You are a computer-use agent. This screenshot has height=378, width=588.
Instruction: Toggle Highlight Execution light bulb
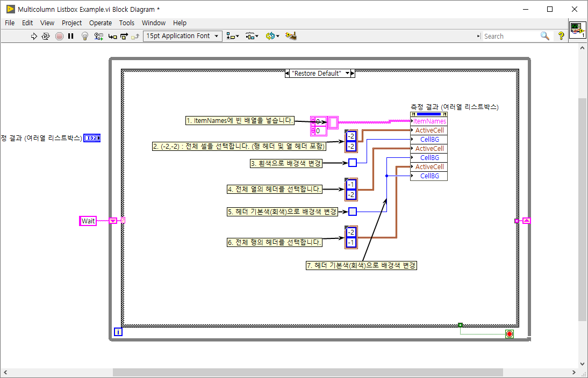pos(85,36)
